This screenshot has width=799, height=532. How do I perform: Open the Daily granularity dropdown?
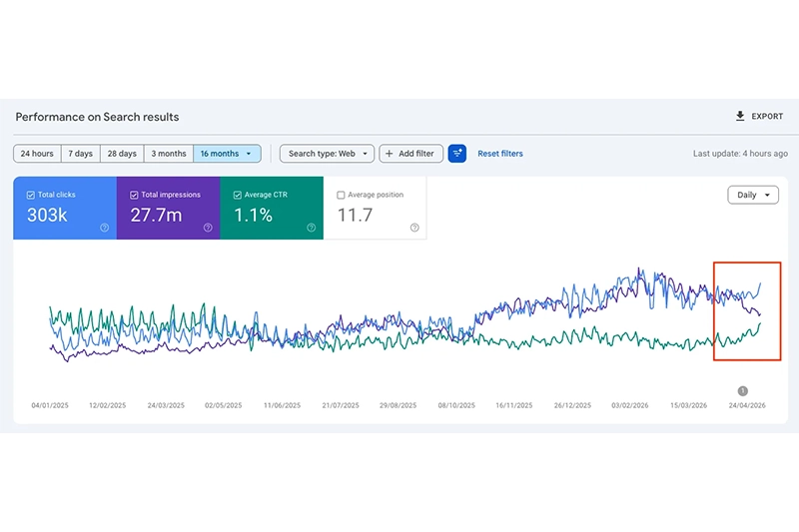[x=753, y=195]
